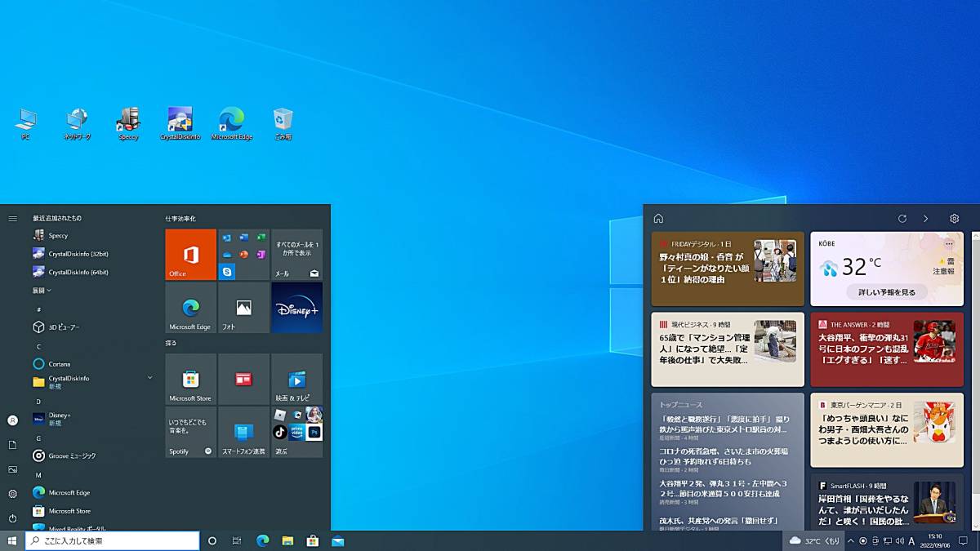Open the Office apps folder tile with Skype
Screen dimensions: 980x551
pos(244,255)
